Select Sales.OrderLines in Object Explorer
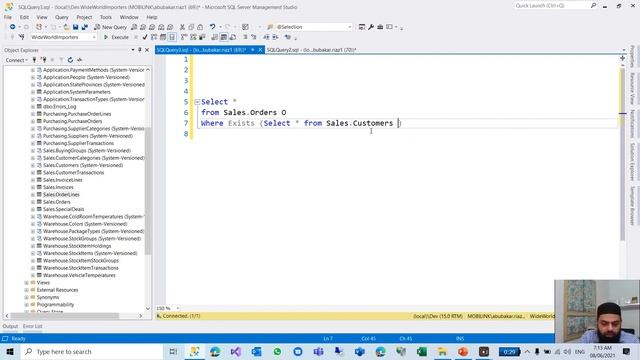The height and width of the screenshot is (360, 640). pyautogui.click(x=61, y=195)
